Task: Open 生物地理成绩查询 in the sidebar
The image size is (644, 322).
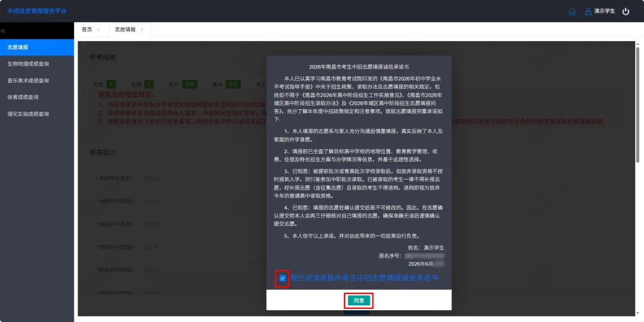Action: coord(37,64)
